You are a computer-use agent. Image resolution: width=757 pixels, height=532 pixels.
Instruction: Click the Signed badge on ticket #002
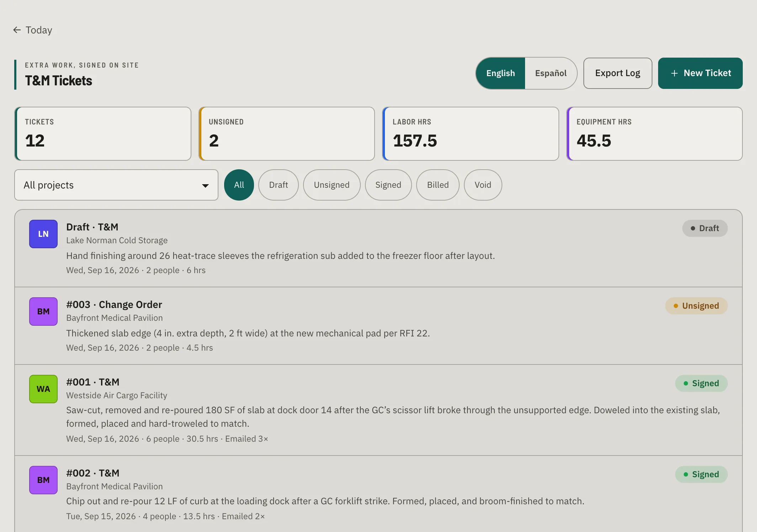click(701, 474)
